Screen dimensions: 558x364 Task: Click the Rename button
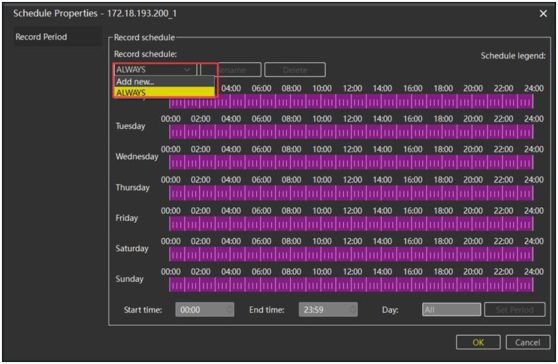(x=231, y=70)
